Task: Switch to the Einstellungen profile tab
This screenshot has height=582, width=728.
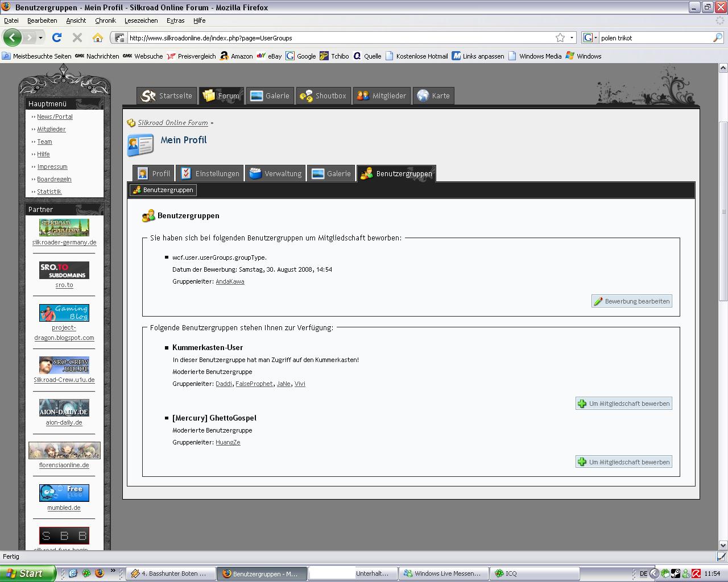Action: (210, 174)
